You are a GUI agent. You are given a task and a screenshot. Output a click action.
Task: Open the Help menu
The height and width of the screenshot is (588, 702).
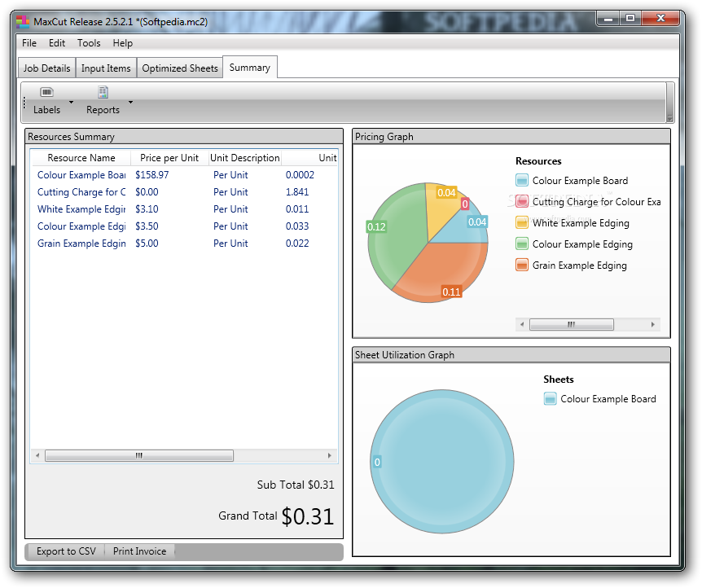[123, 43]
